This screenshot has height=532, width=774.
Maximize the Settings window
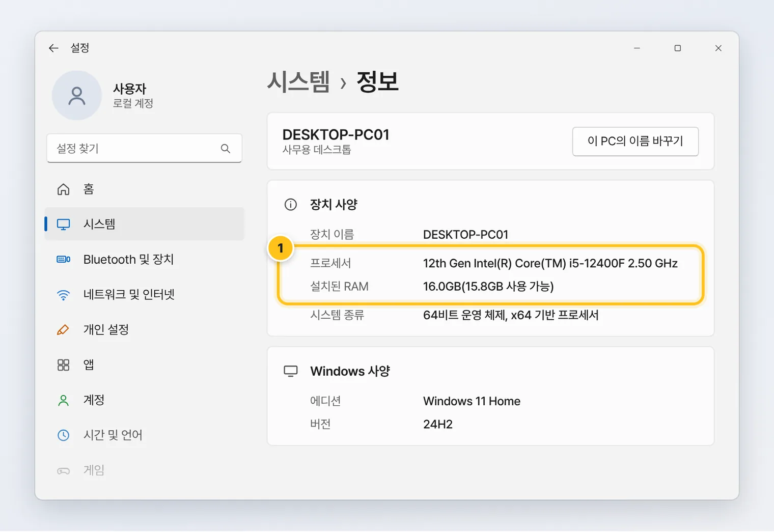point(677,48)
